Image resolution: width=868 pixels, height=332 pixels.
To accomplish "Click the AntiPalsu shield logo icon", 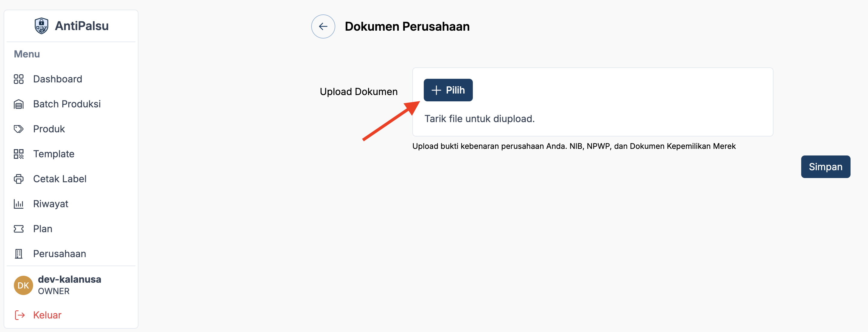I will (x=41, y=26).
